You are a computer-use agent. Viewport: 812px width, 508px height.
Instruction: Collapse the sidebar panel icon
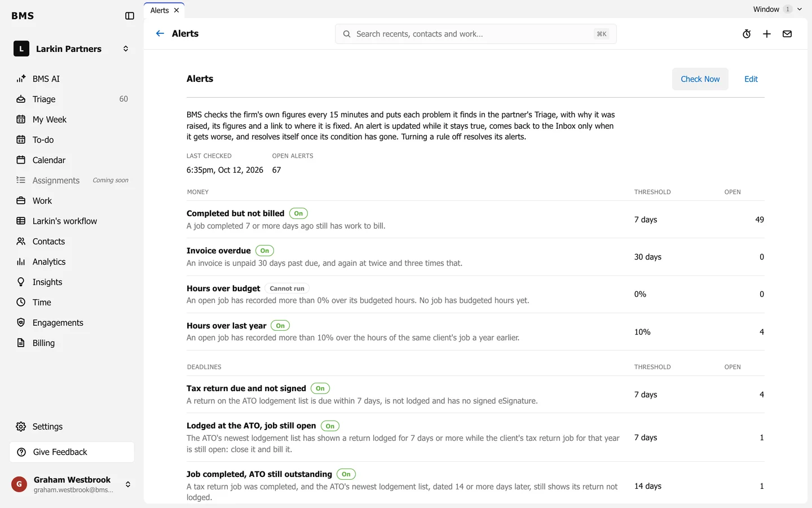tap(130, 16)
